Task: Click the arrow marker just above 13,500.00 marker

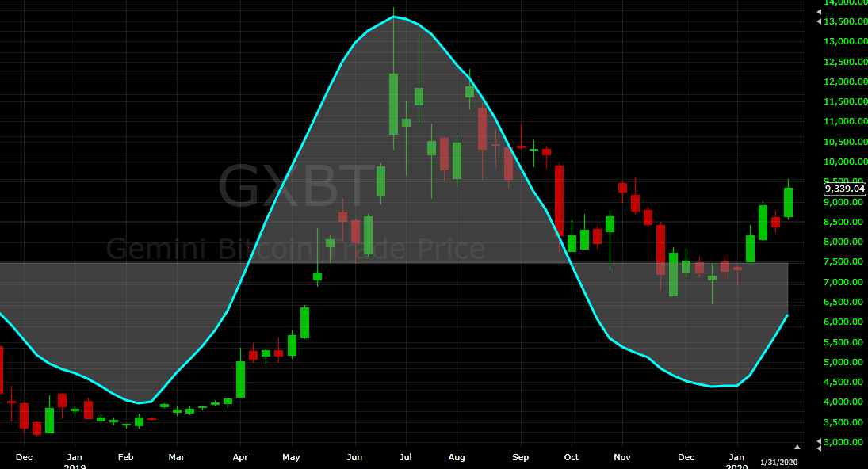Action: tap(819, 12)
